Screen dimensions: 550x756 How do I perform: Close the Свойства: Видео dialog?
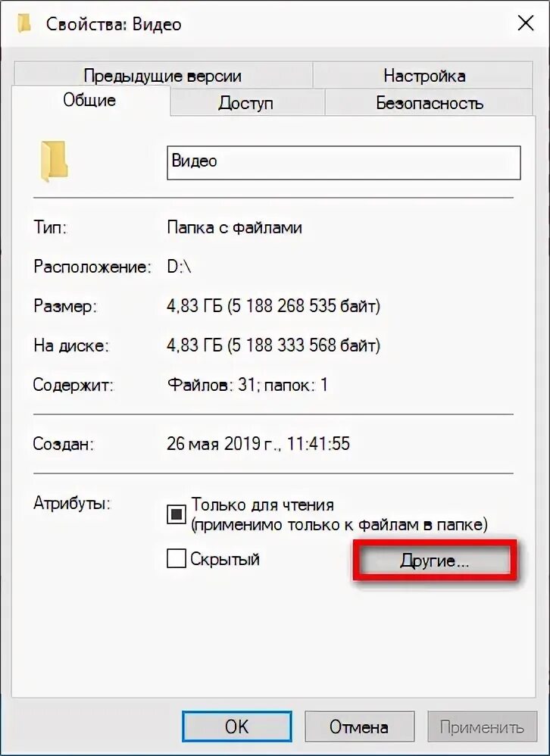click(x=525, y=23)
